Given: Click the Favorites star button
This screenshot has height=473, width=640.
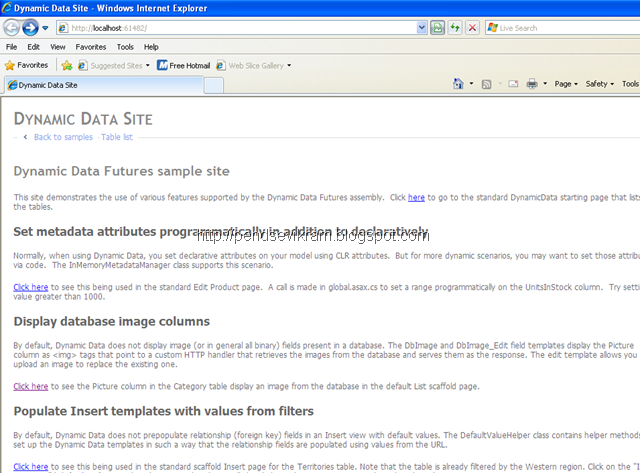Looking at the screenshot, I should point(26,65).
